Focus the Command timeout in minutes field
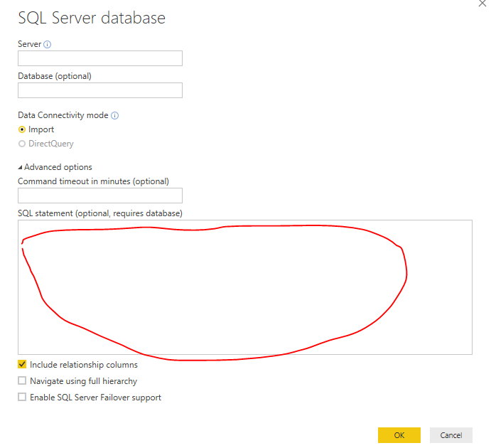 click(100, 196)
